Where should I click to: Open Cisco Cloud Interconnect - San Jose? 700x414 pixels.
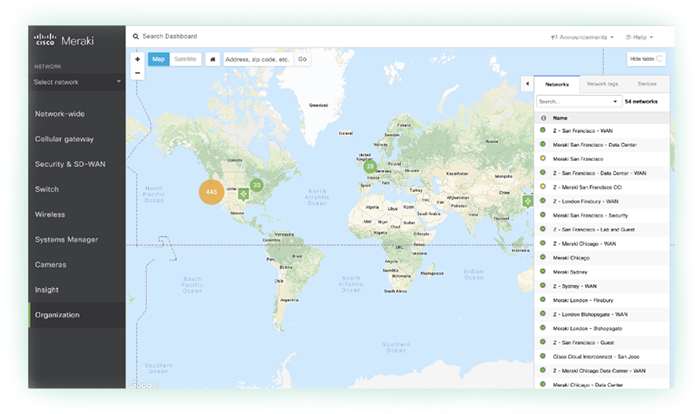[x=596, y=357]
